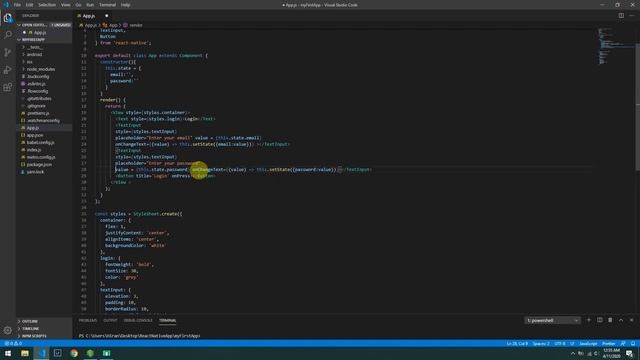Screen dimensions: 640x360
Task: Open the View menu
Action: [65, 5]
